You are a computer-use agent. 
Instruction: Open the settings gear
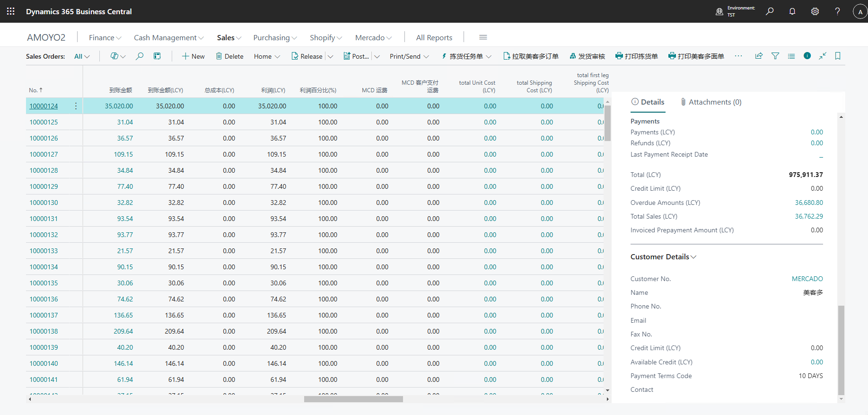tap(815, 11)
